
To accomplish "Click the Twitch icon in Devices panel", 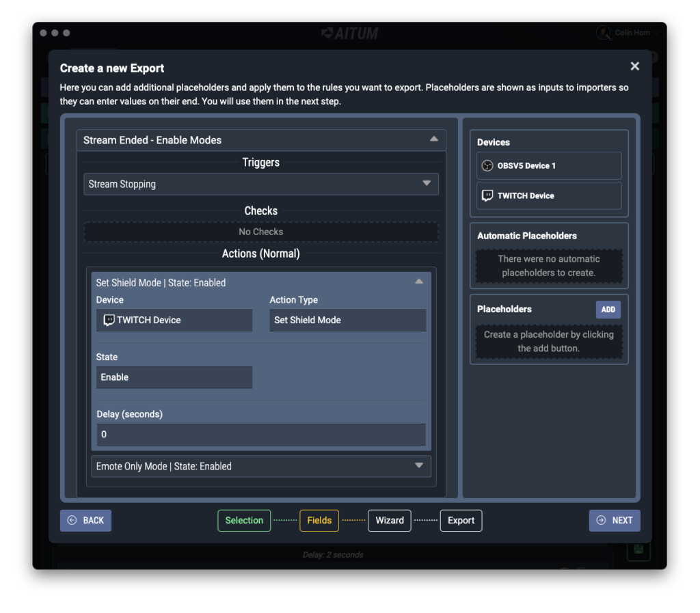I will pos(487,195).
